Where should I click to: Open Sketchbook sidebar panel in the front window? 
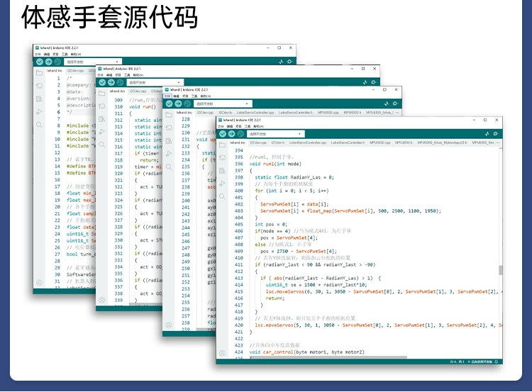click(x=222, y=145)
